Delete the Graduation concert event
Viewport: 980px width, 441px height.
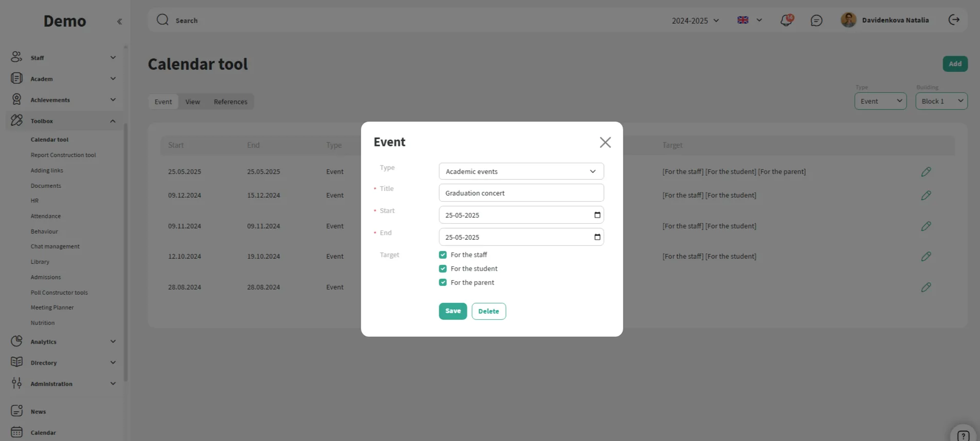click(488, 311)
